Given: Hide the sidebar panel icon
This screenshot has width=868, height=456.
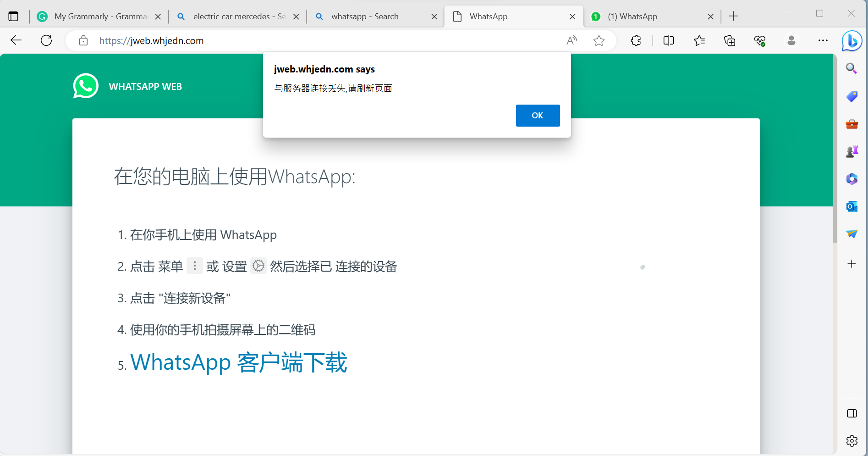Looking at the screenshot, I should [x=852, y=413].
